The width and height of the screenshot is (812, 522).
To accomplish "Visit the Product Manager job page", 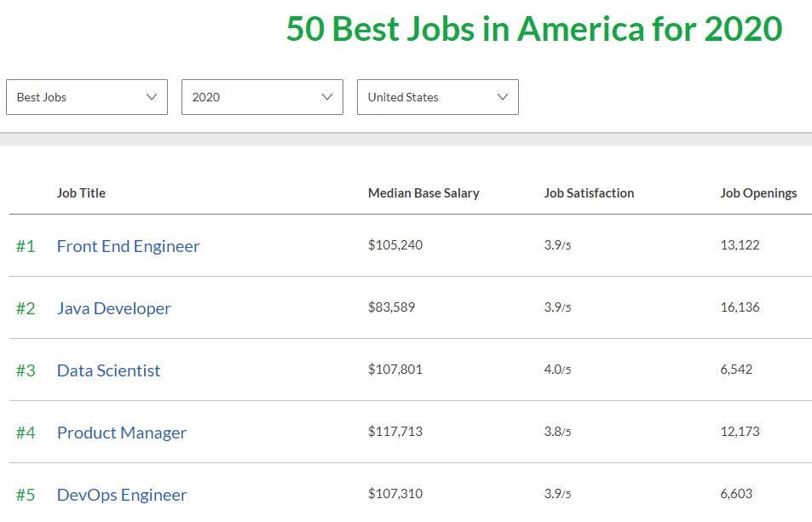I will tap(121, 433).
